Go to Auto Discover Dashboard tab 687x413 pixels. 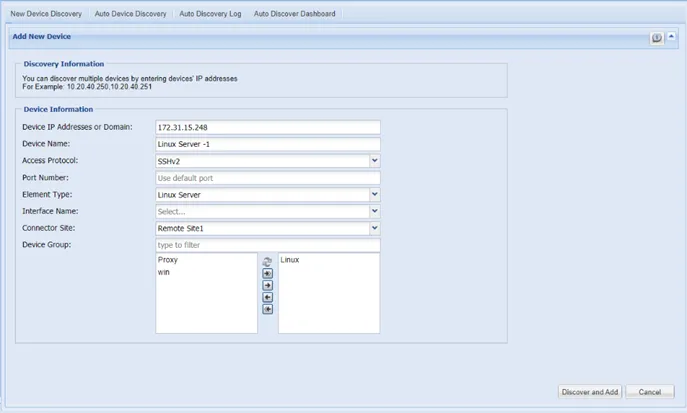[294, 14]
